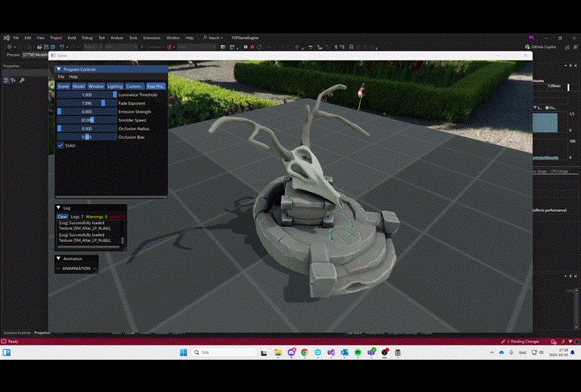Viewport: 581px width, 392px height.
Task: Switch to the Window tab in Program Controls
Action: click(96, 86)
